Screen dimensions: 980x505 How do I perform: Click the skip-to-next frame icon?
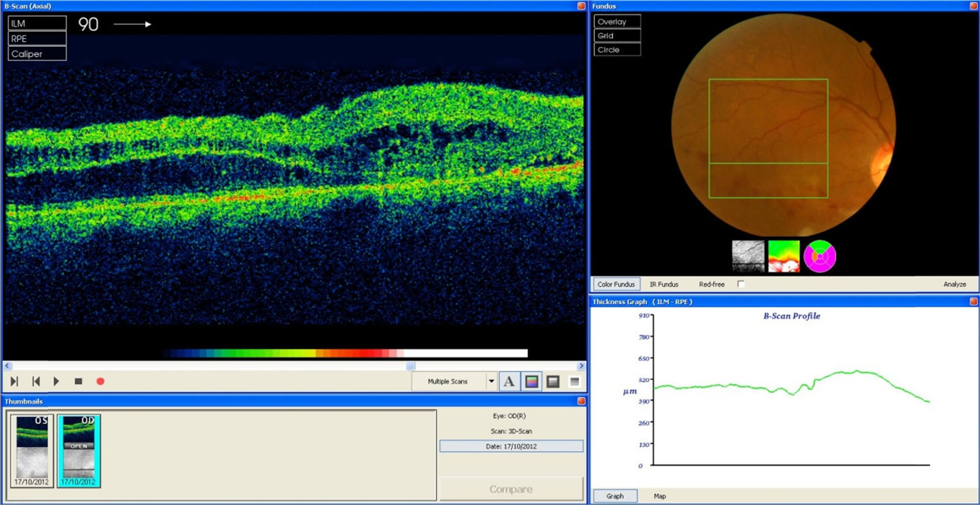click(x=14, y=381)
